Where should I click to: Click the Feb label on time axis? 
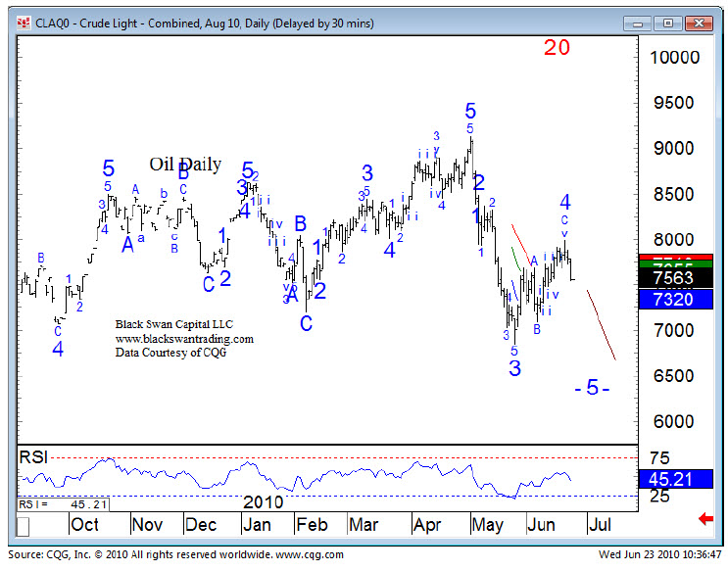312,525
